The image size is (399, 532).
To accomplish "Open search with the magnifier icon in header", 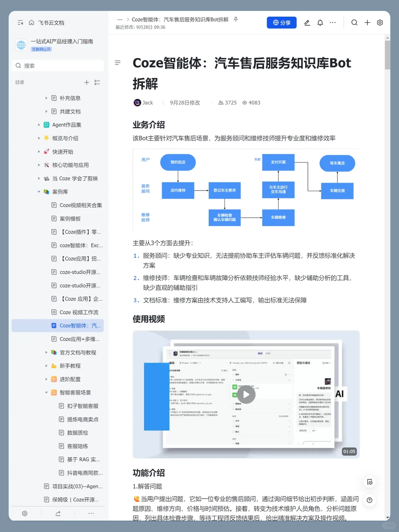I will 354,23.
